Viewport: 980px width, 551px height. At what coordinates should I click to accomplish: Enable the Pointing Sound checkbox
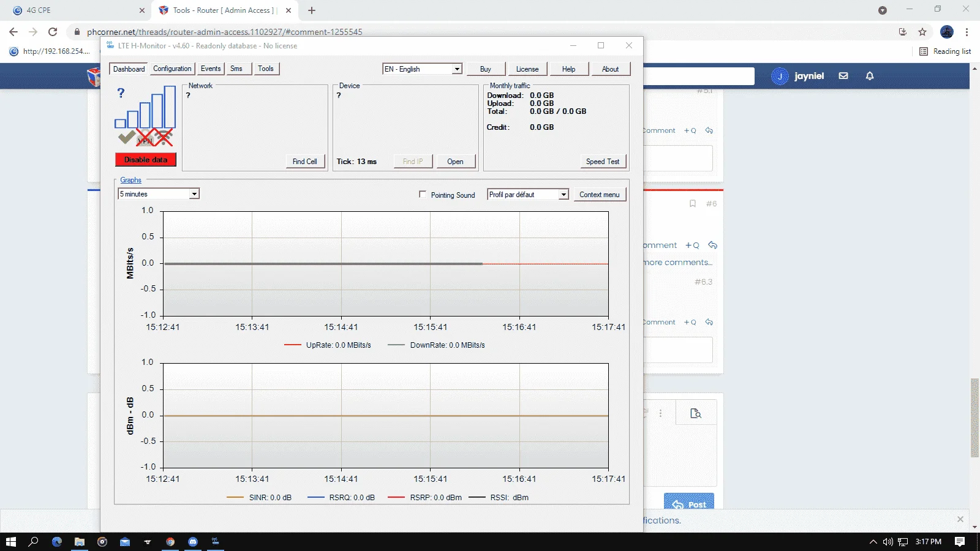click(x=423, y=194)
